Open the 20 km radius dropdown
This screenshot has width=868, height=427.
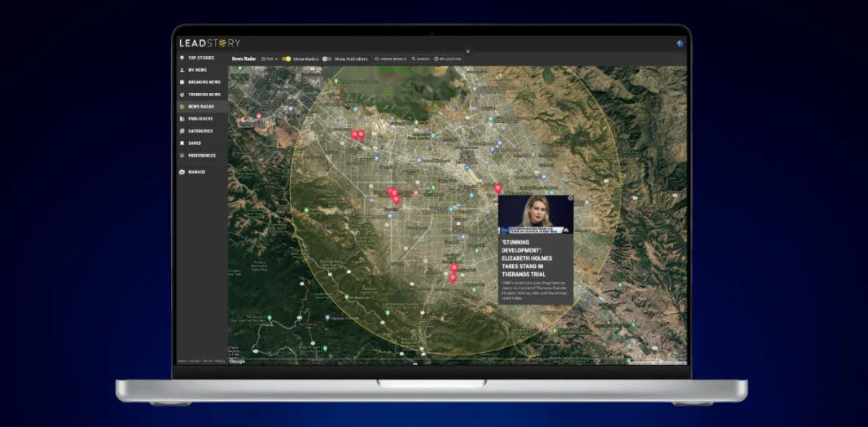click(x=269, y=59)
